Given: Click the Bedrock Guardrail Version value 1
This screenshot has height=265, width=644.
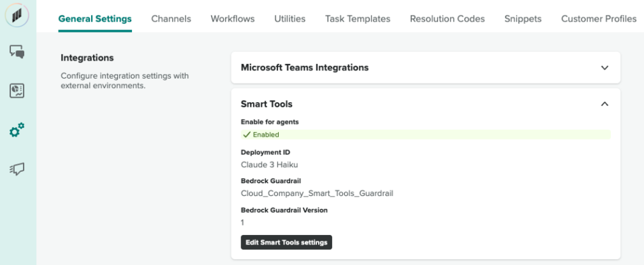Looking at the screenshot, I should (243, 223).
